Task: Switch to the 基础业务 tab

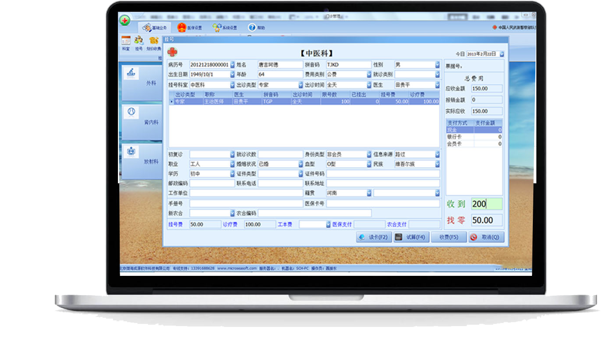Action: [155, 27]
